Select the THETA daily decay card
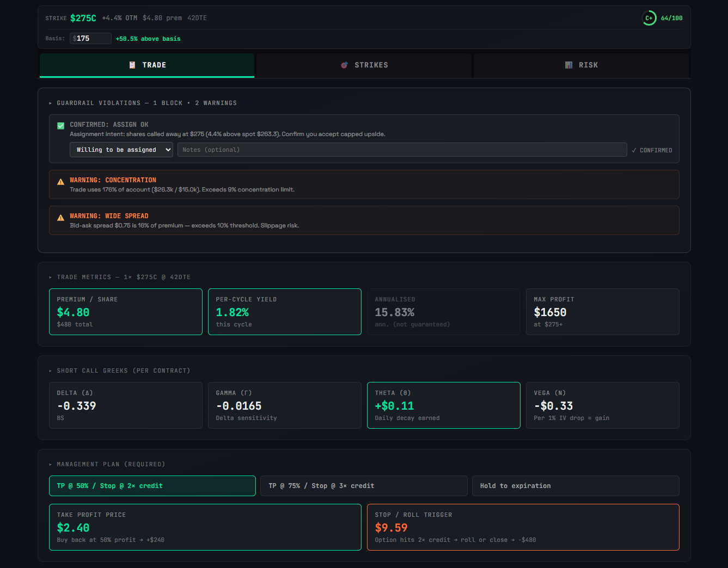The image size is (728, 568). (443, 405)
